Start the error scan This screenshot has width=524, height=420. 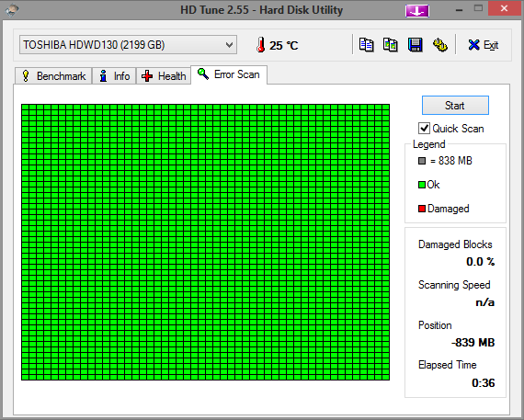point(455,106)
